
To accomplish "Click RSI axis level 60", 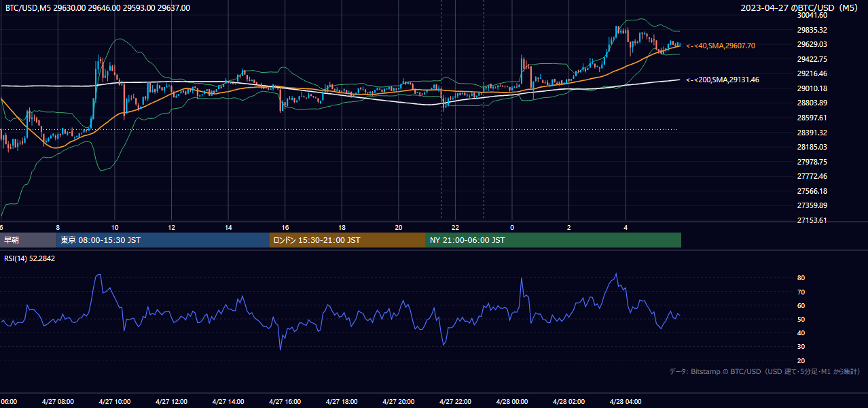I will click(x=801, y=305).
